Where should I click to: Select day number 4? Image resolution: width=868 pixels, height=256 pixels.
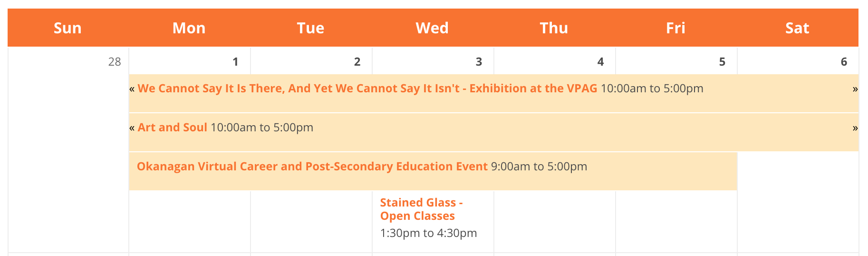pyautogui.click(x=600, y=62)
